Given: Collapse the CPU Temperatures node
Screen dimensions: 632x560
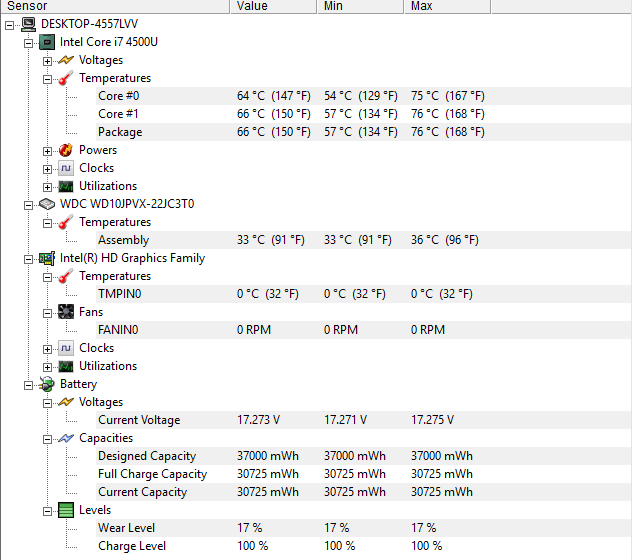Looking at the screenshot, I should coord(47,78).
